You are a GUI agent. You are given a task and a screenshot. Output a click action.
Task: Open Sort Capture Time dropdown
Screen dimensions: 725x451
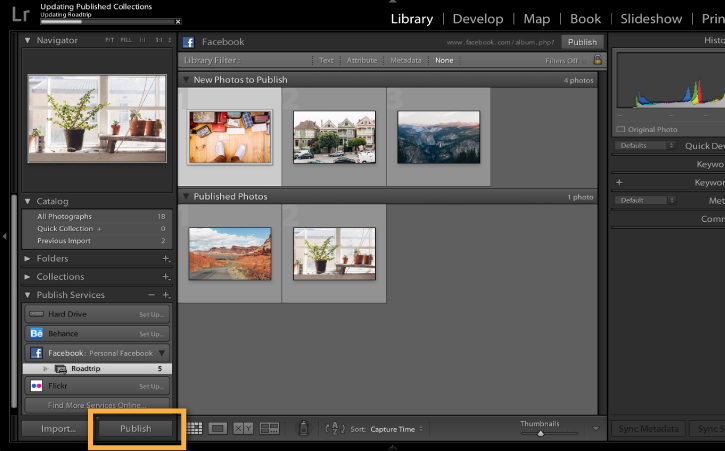pyautogui.click(x=396, y=429)
